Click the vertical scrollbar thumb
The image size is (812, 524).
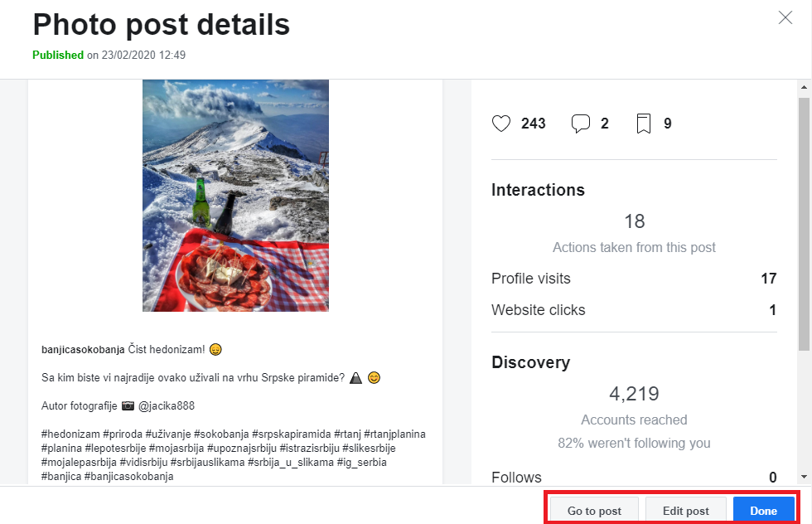pyautogui.click(x=804, y=224)
